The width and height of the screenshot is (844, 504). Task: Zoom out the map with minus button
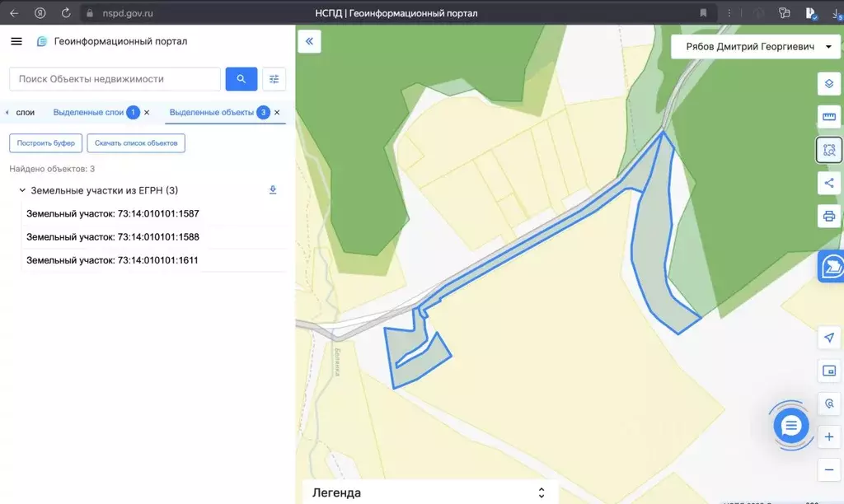tap(828, 469)
